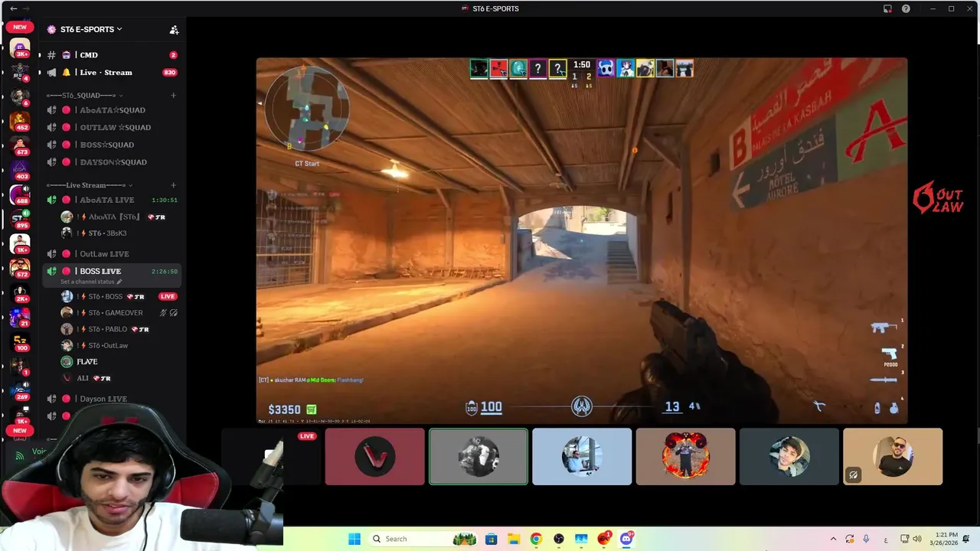The width and height of the screenshot is (980, 551).
Task: Open server icon with 100 badge
Action: [x=19, y=341]
